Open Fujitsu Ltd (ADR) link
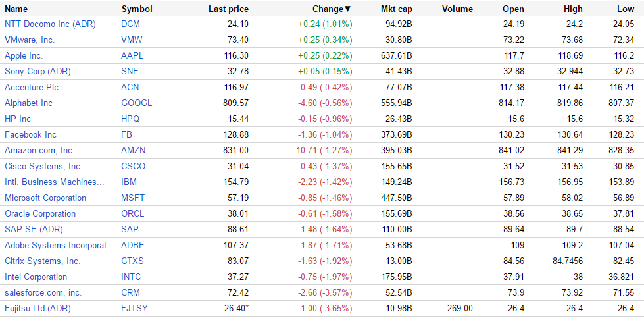This screenshot has width=644, height=318. tap(37, 308)
